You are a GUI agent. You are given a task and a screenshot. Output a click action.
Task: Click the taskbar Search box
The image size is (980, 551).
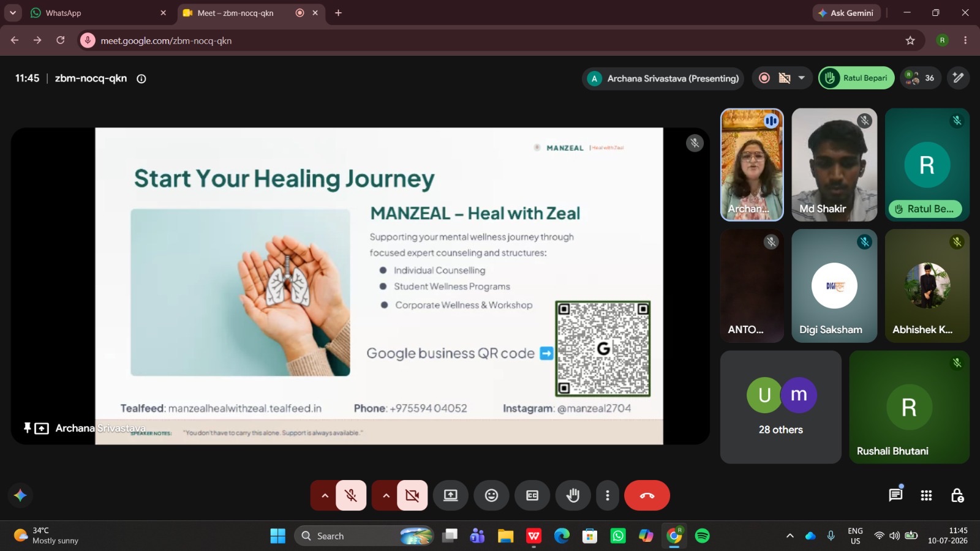[x=364, y=536]
